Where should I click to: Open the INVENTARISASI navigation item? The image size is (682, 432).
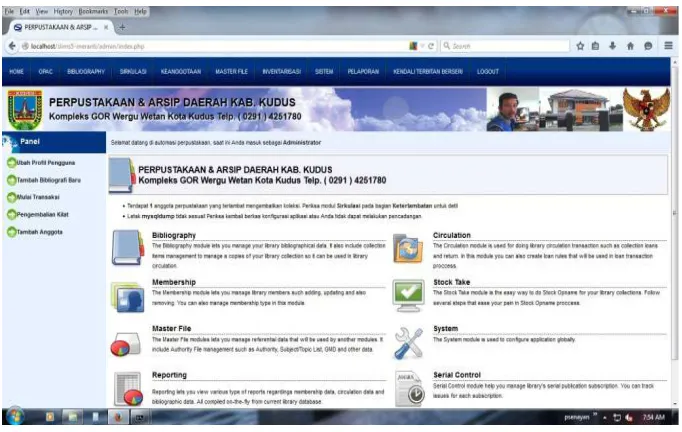tap(281, 71)
